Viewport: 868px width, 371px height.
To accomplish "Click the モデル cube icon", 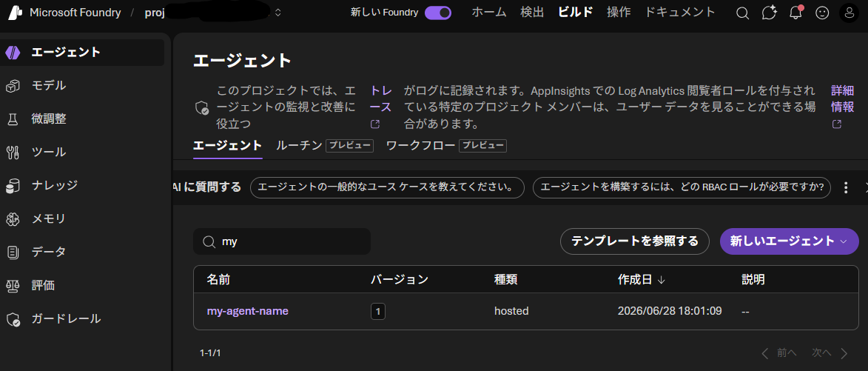I will (13, 86).
